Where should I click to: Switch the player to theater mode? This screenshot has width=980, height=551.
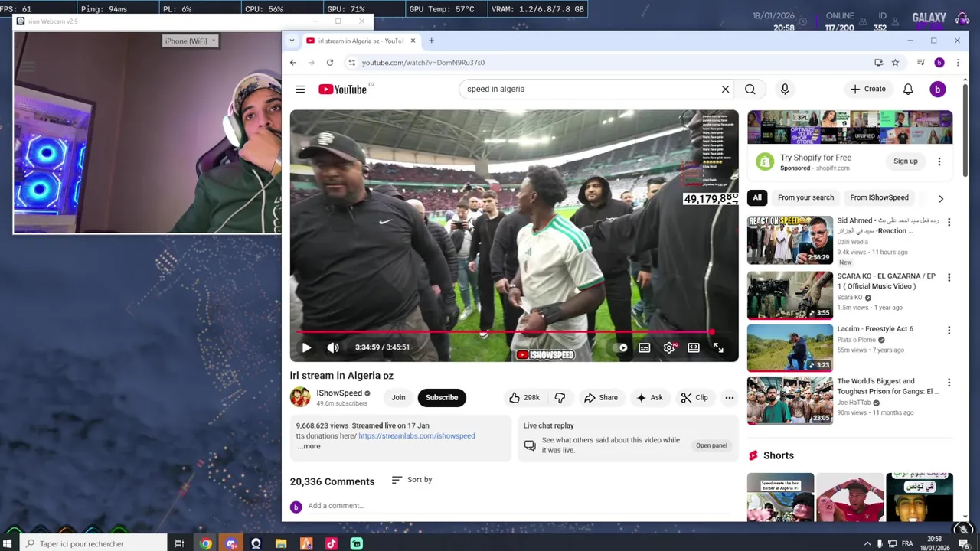click(694, 347)
